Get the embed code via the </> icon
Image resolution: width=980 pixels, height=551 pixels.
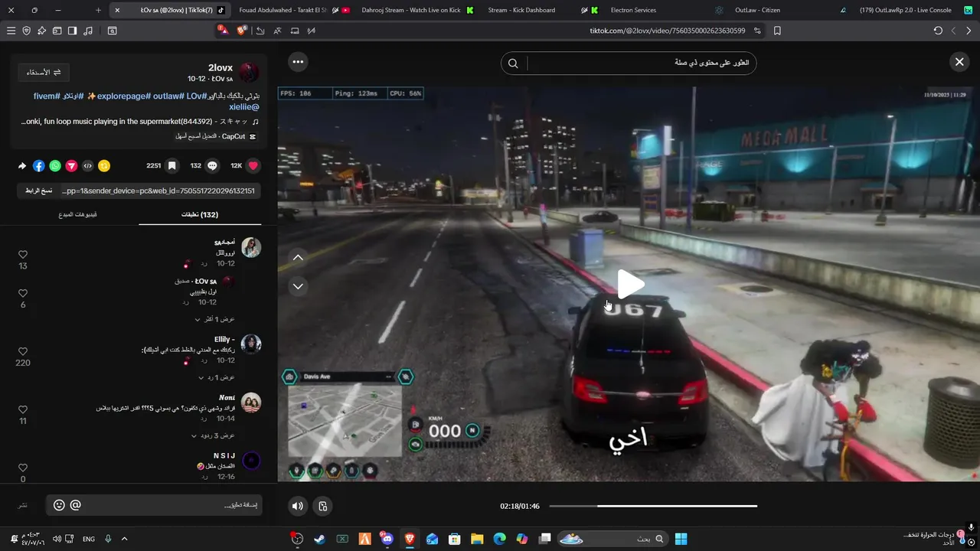[x=88, y=165]
